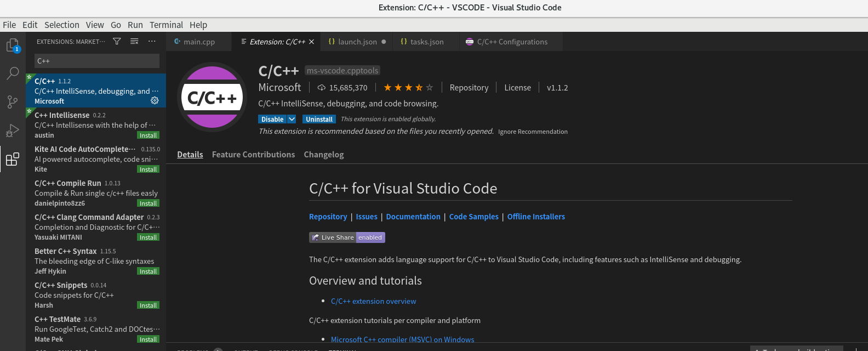Open the manage gear for C/C++ extension
The width and height of the screenshot is (868, 351).
[x=155, y=100]
